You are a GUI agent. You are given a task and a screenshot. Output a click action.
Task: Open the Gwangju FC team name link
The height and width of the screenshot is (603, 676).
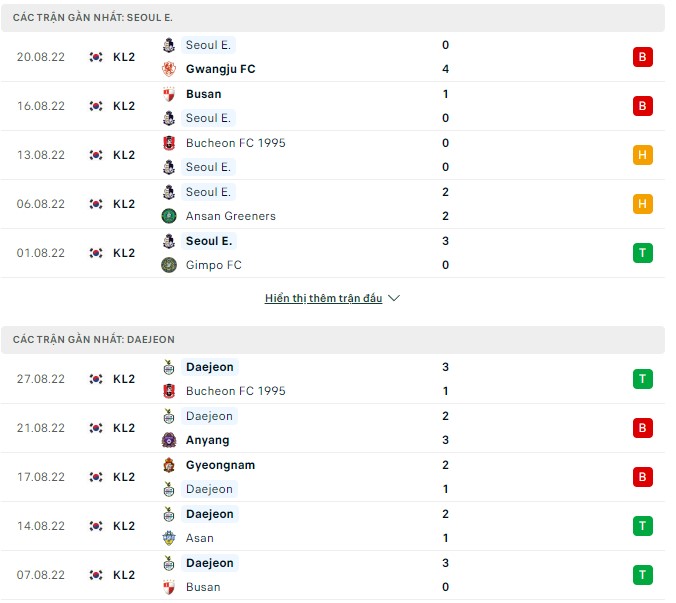tap(220, 69)
